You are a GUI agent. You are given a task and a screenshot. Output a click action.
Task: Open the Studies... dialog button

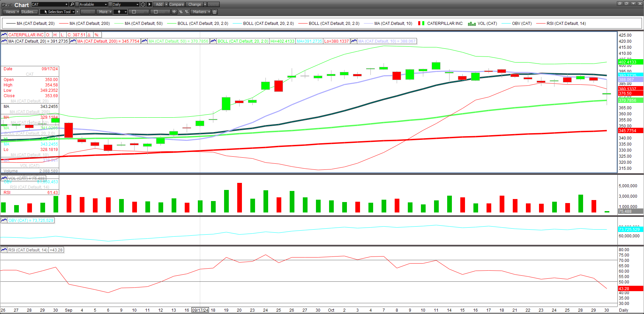pos(29,12)
